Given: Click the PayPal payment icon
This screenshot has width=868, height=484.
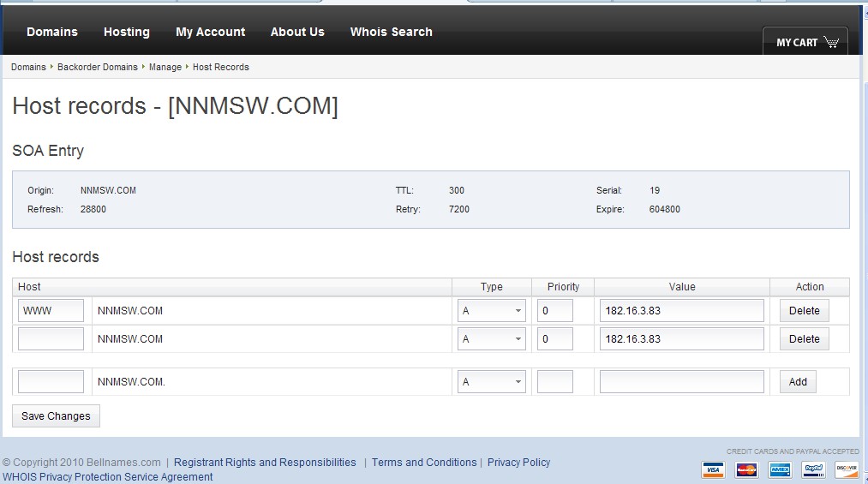Looking at the screenshot, I should pyautogui.click(x=813, y=469).
